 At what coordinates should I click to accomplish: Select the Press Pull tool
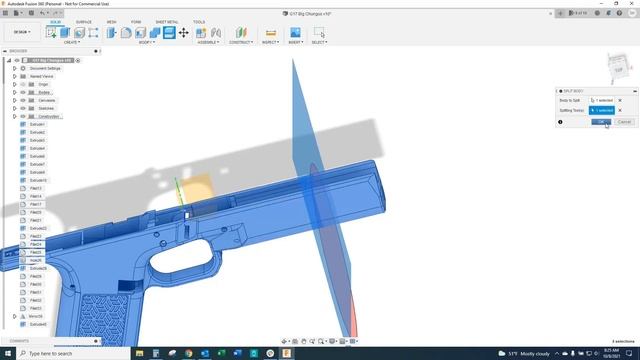point(111,32)
